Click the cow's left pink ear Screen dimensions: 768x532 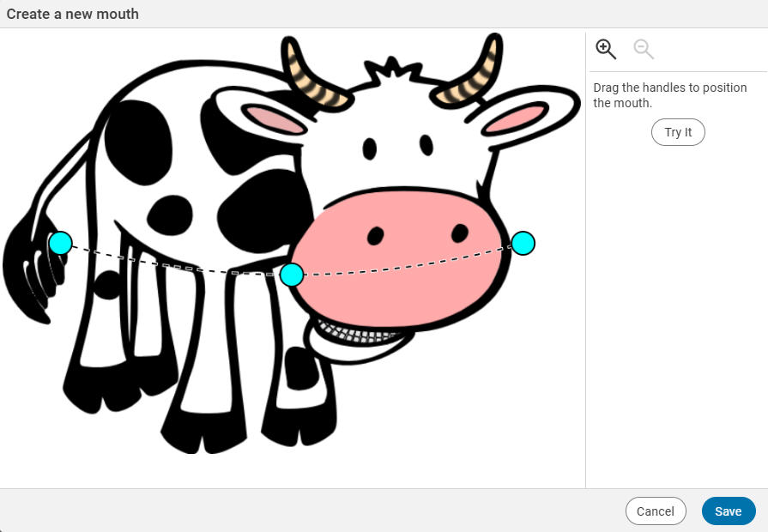(x=274, y=119)
